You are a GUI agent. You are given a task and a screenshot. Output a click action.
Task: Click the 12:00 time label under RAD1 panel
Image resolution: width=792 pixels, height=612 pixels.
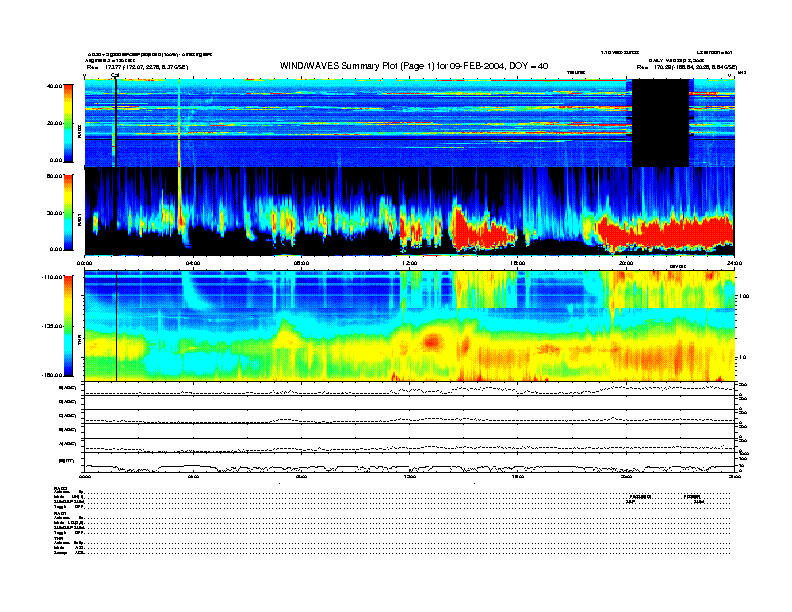click(x=409, y=262)
